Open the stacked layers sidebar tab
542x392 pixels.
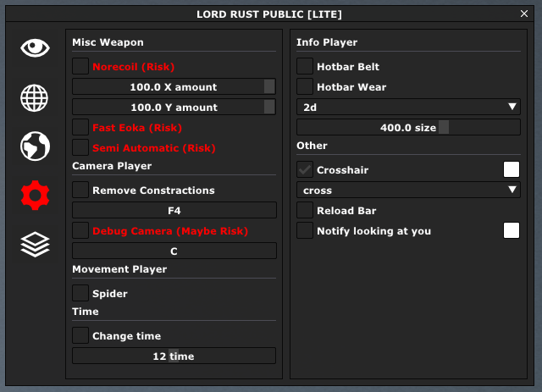pos(36,245)
